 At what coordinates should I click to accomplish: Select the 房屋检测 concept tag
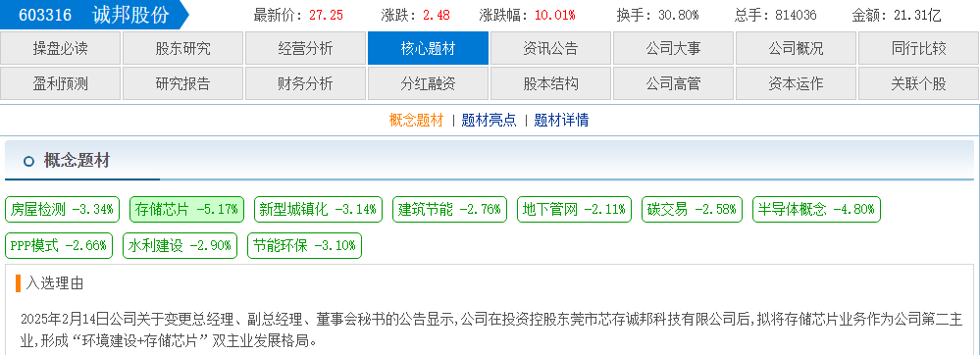(62, 210)
